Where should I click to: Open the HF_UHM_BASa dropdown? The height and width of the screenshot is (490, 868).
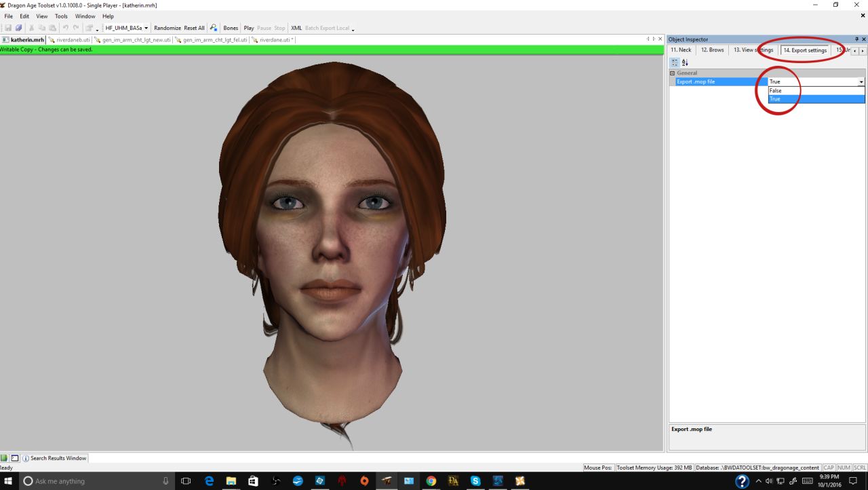[x=127, y=28]
